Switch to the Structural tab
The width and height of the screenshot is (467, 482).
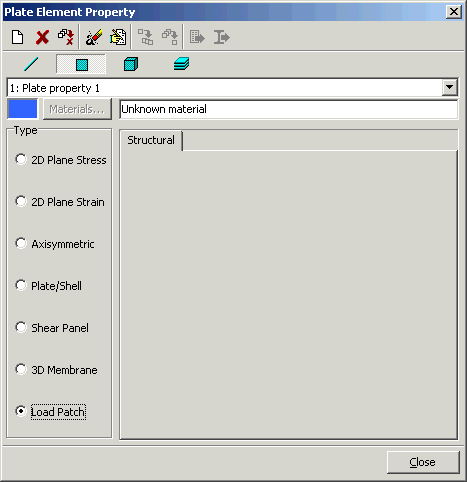151,140
